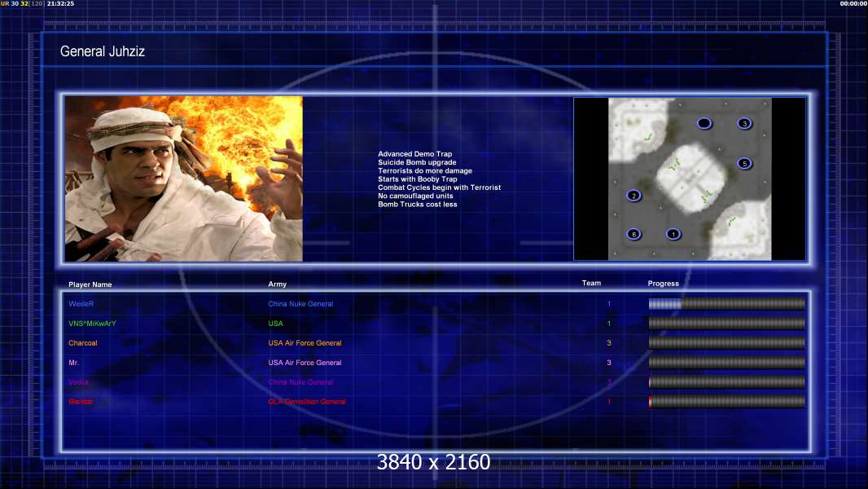868x489 pixels.
Task: Pick start position marker 3 on minimap
Action: (743, 123)
